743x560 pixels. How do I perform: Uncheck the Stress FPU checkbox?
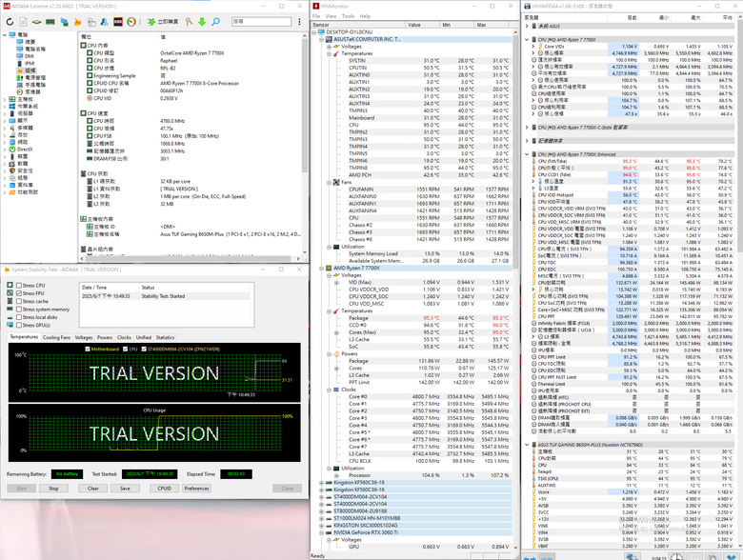click(19, 293)
